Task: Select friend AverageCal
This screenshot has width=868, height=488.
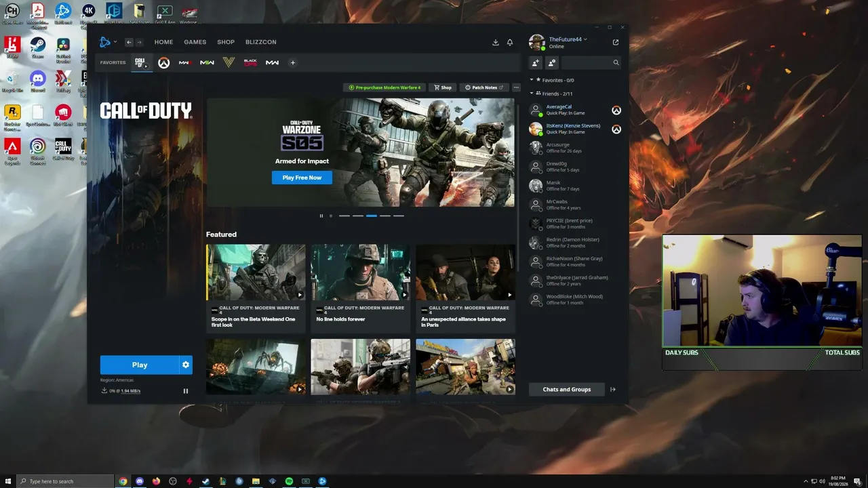Action: pos(575,110)
